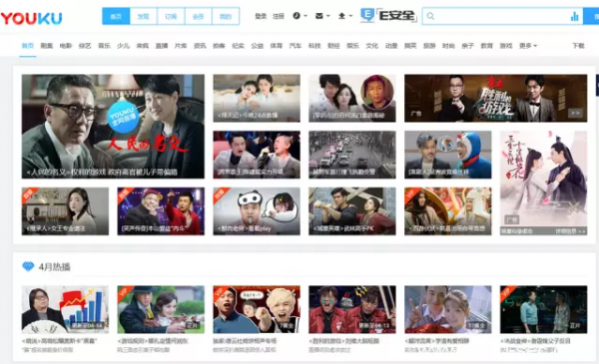Click the magnifier icon in search box

pyautogui.click(x=430, y=16)
